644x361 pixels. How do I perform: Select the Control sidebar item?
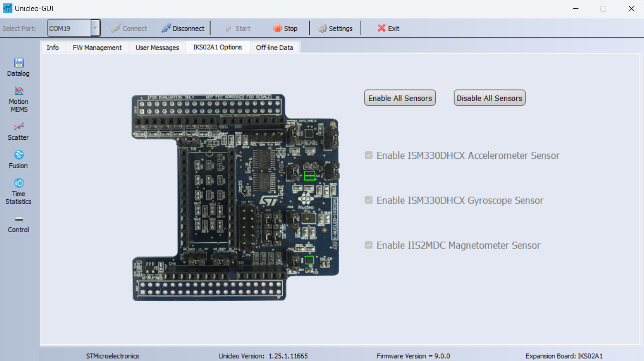18,224
